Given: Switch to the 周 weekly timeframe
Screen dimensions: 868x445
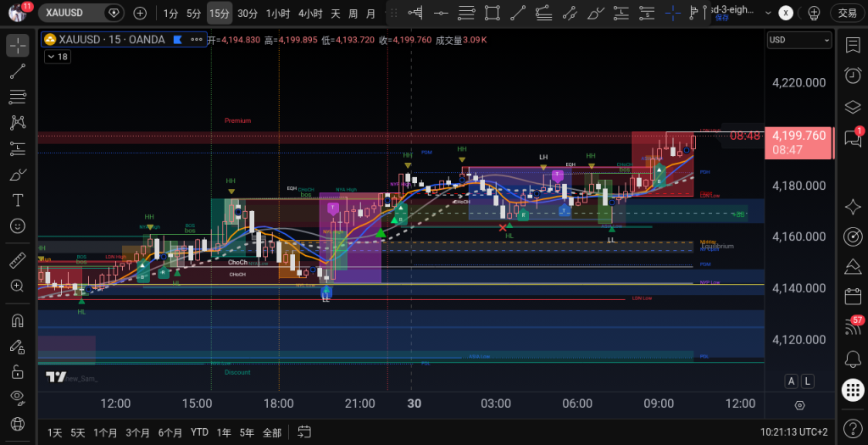Looking at the screenshot, I should pyautogui.click(x=353, y=14).
